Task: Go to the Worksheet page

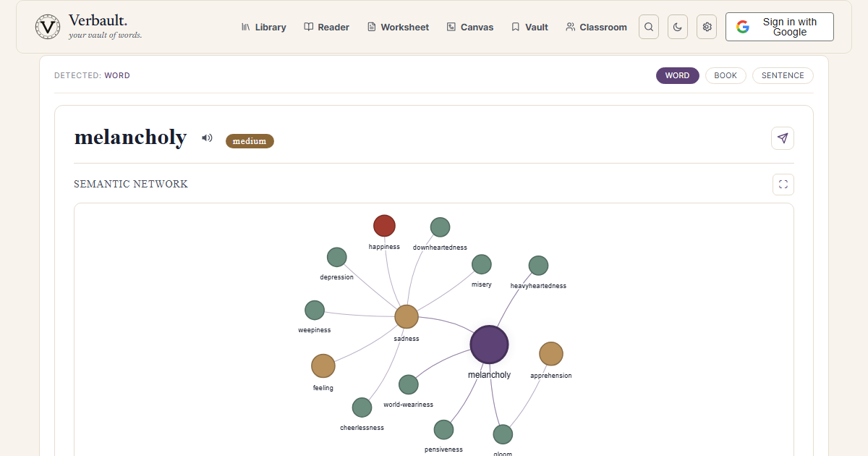Action: point(398,27)
